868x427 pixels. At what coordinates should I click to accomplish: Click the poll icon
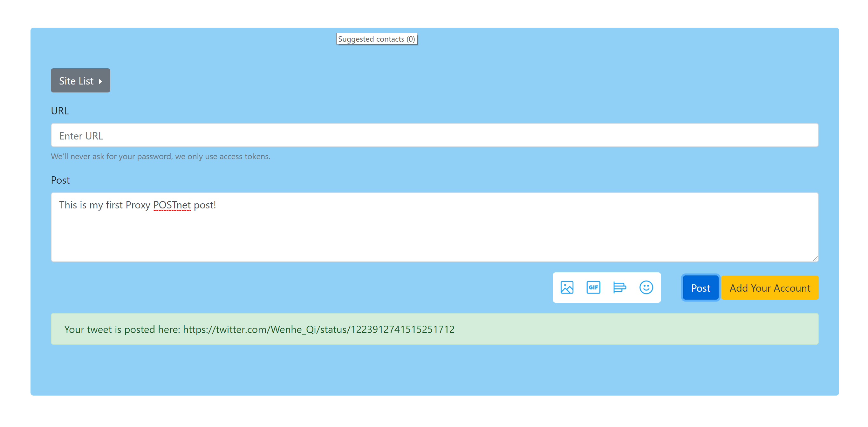click(x=619, y=287)
